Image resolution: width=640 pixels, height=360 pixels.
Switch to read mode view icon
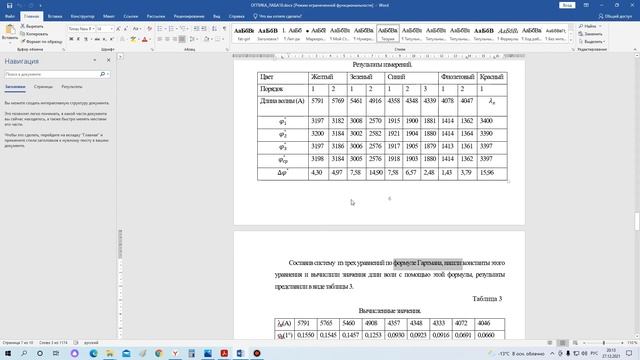(x=550, y=343)
